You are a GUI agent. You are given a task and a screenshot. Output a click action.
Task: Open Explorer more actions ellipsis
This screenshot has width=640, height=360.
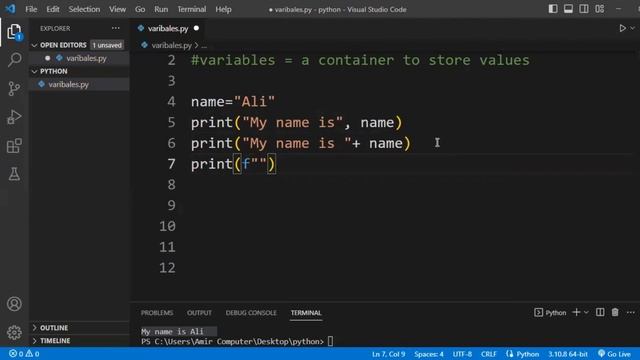click(x=116, y=28)
